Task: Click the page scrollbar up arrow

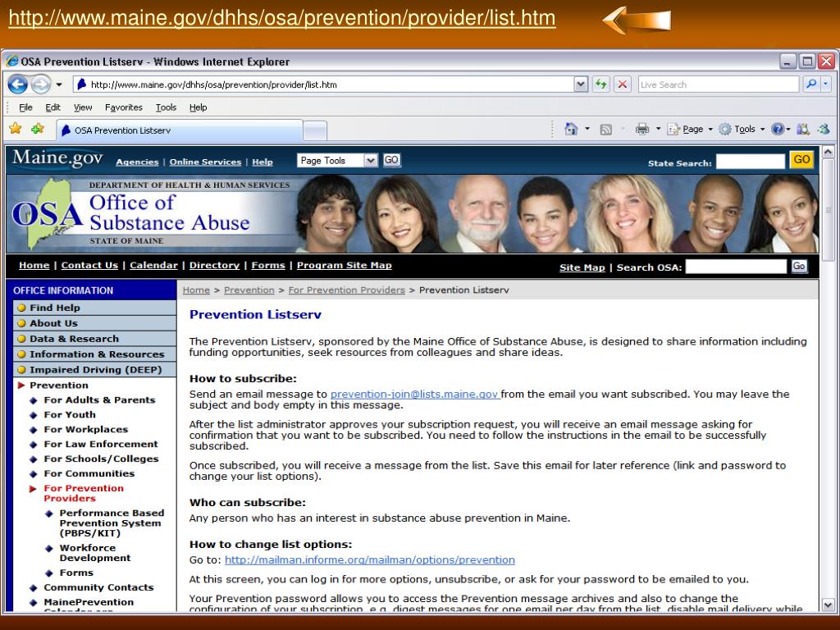Action: 828,152
